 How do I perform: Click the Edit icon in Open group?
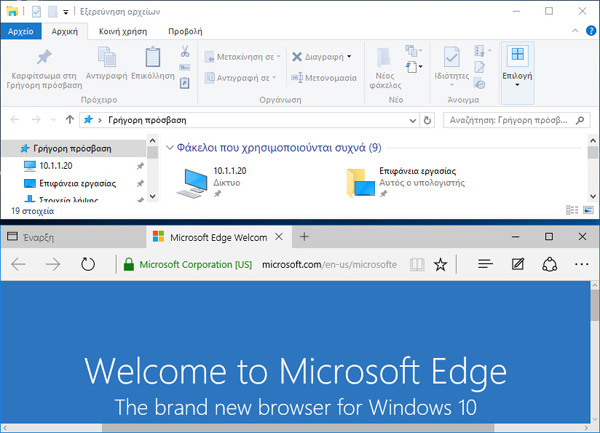[x=479, y=67]
